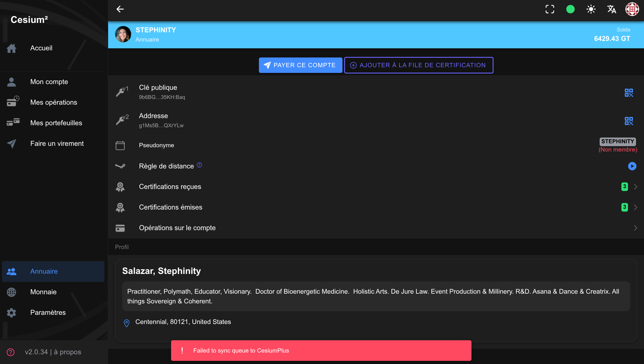Expand Certifications émises list

[635, 207]
